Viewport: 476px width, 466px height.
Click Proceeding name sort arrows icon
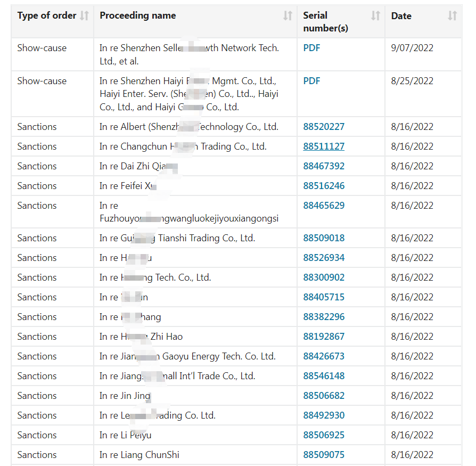click(x=288, y=16)
